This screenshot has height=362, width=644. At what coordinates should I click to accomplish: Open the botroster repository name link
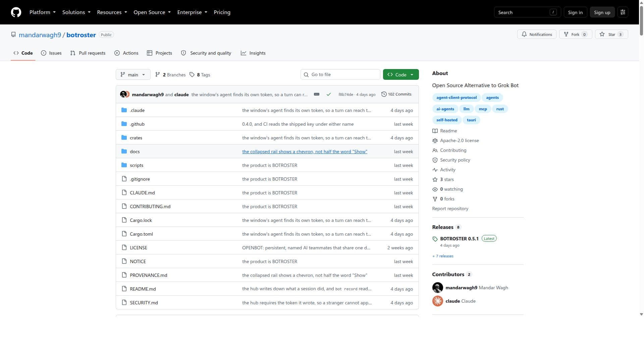tap(81, 35)
